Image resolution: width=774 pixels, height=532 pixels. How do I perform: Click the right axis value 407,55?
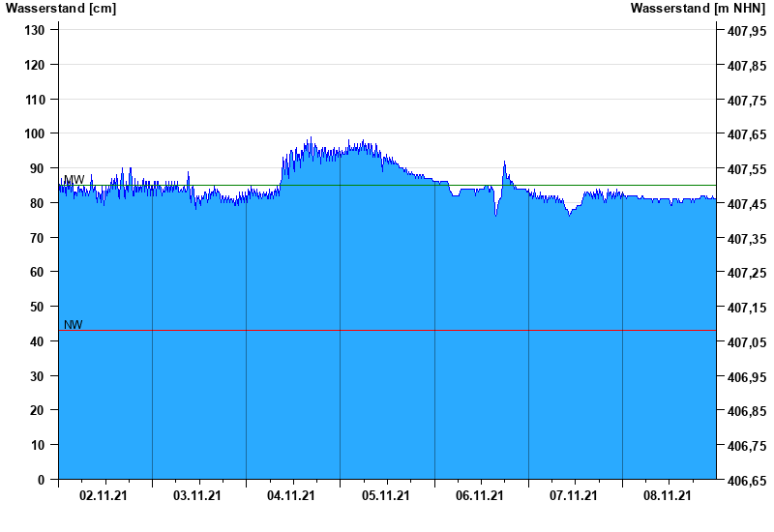coord(747,169)
